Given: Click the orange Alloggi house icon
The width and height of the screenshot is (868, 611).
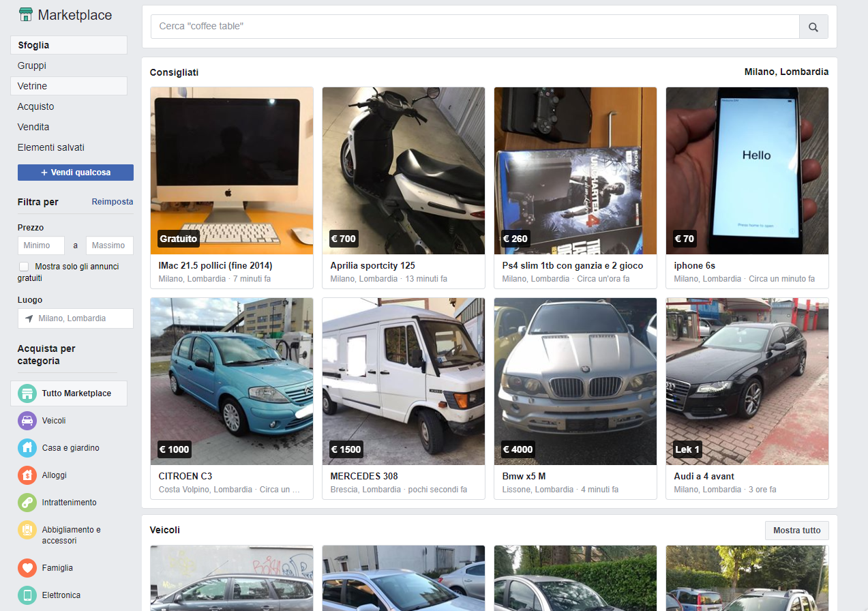Looking at the screenshot, I should point(27,475).
